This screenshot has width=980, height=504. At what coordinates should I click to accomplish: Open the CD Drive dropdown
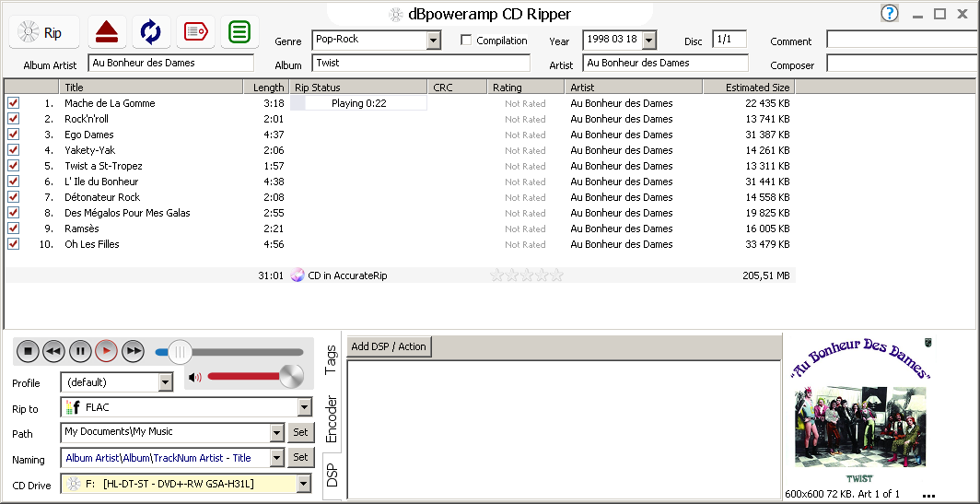[304, 484]
